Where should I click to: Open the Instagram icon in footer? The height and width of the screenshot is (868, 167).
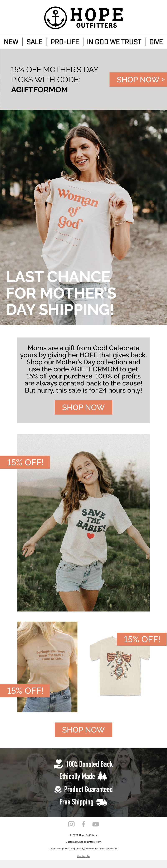click(x=71, y=824)
